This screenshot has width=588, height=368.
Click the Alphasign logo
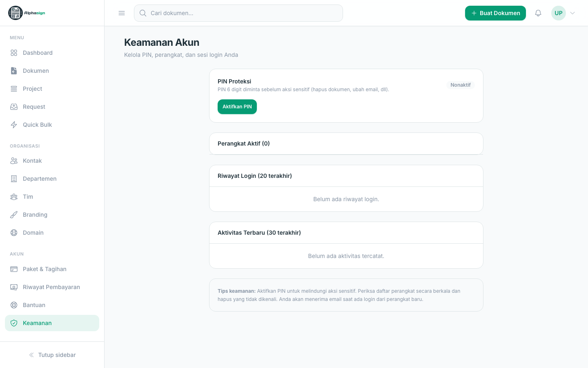click(27, 13)
